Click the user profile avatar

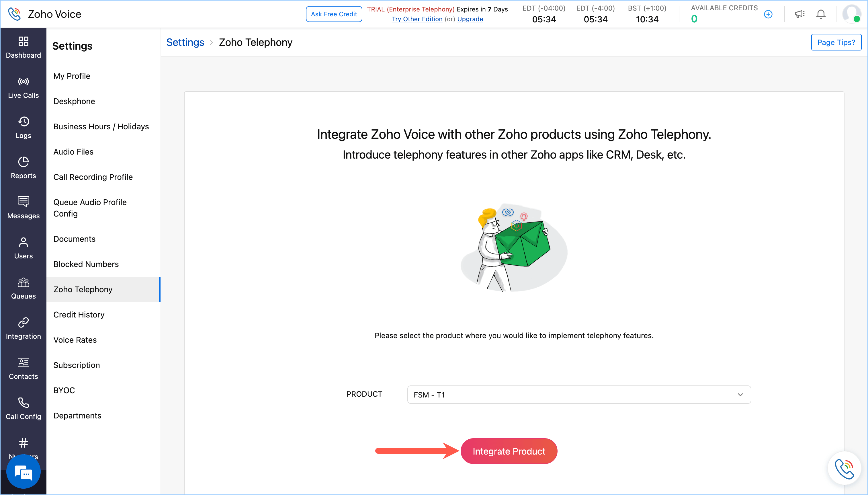[x=851, y=14]
